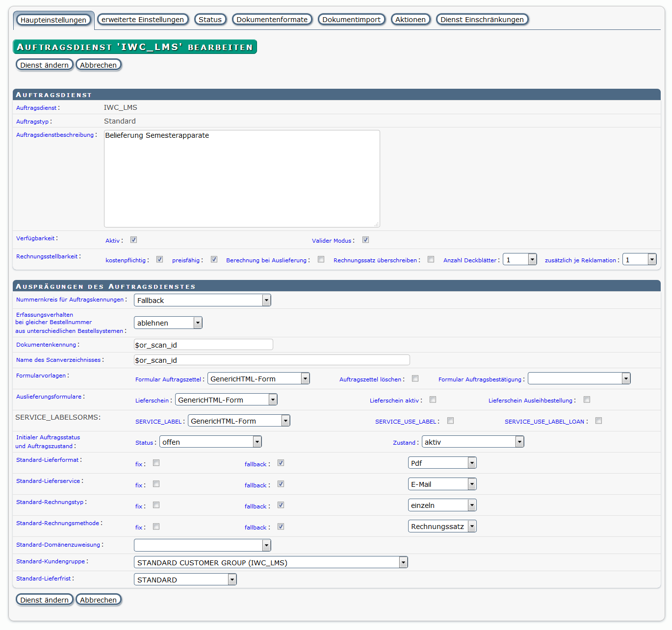Image resolution: width=672 pixels, height=630 pixels.
Task: Switch to erweiterte Einstellungen tab
Action: pyautogui.click(x=143, y=20)
